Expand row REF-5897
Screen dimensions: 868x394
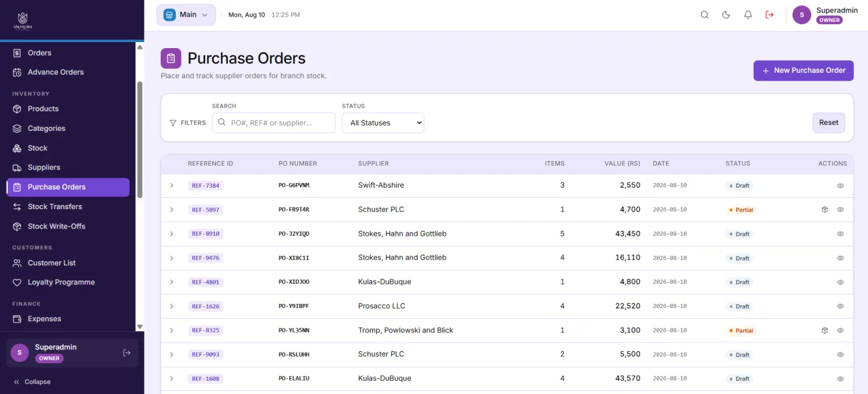coord(172,210)
